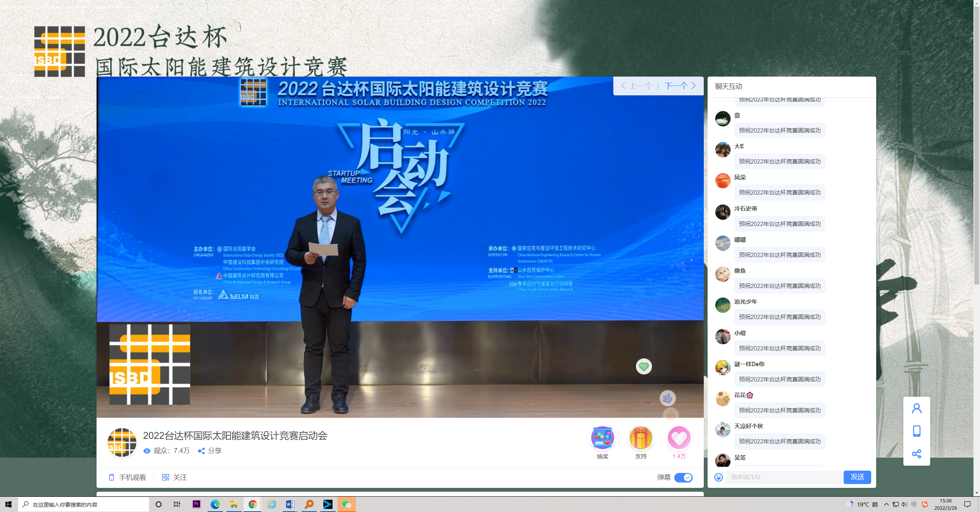The height and width of the screenshot is (512, 980).
Task: Click the Sogou input method tray icon
Action: tap(924, 504)
